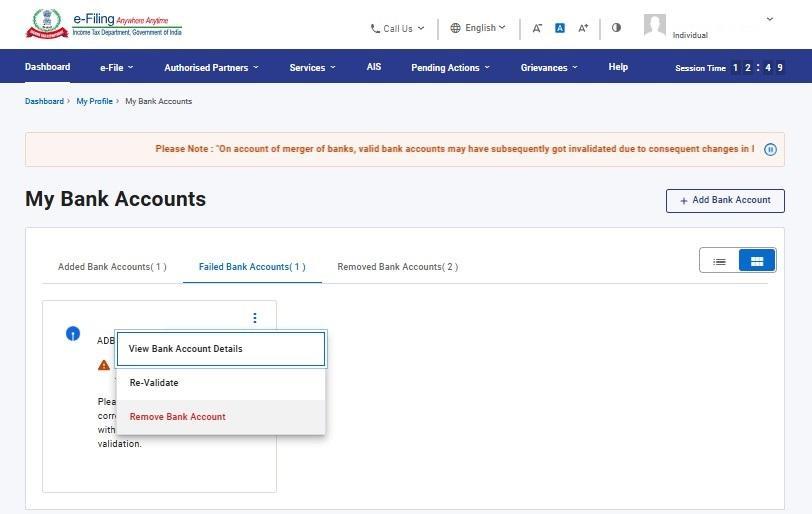The width and height of the screenshot is (812, 514).
Task: Open the English language dropdown
Action: [x=478, y=28]
